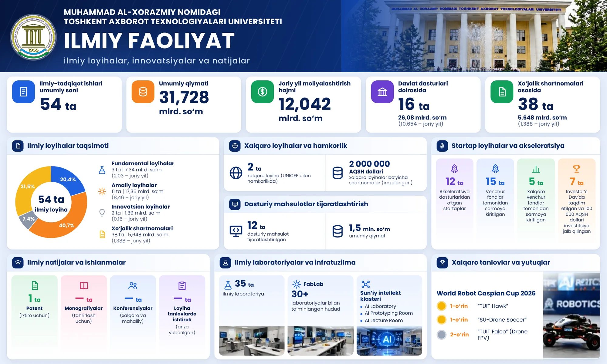Screen dimensions: 607x364
Task: Click the code monitor icon beside 12 dasturiy mahsulot
Action: (236, 231)
